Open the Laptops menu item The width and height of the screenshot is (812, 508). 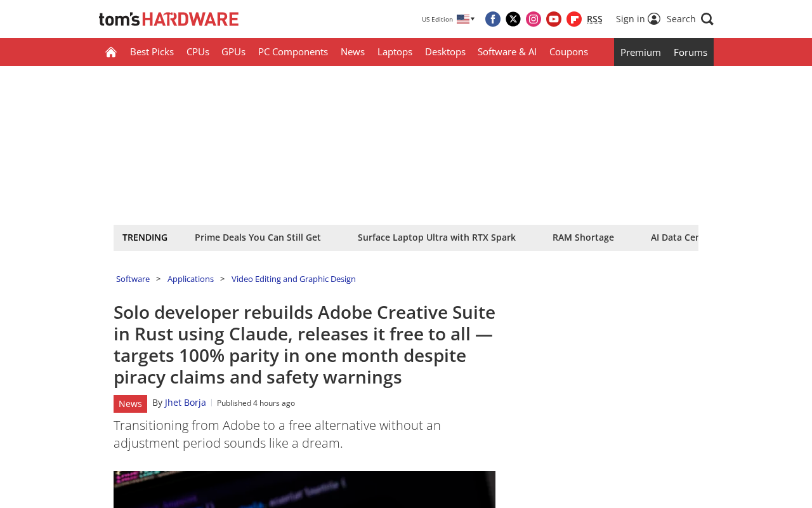coord(395,52)
